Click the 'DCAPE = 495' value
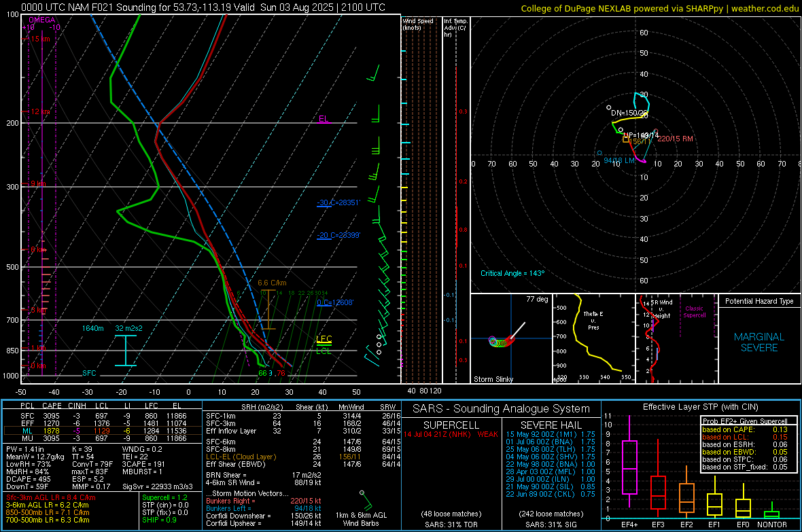802x532 pixels. (x=28, y=479)
